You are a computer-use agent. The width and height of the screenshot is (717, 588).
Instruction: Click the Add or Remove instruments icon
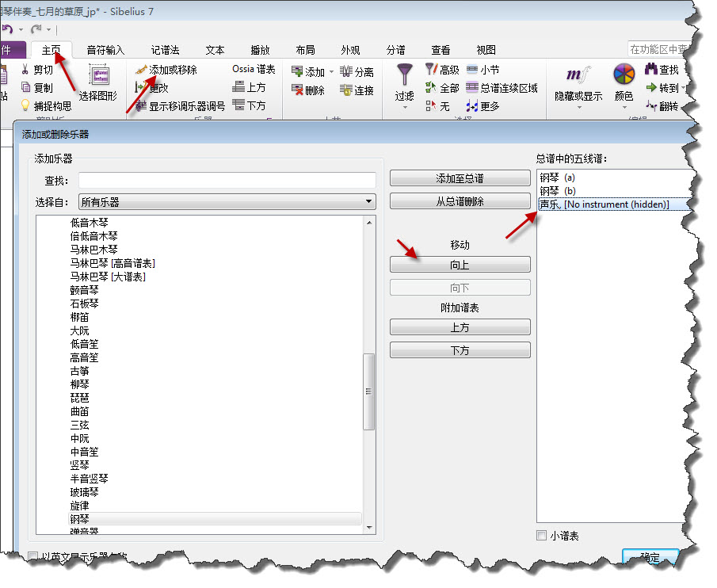point(141,70)
